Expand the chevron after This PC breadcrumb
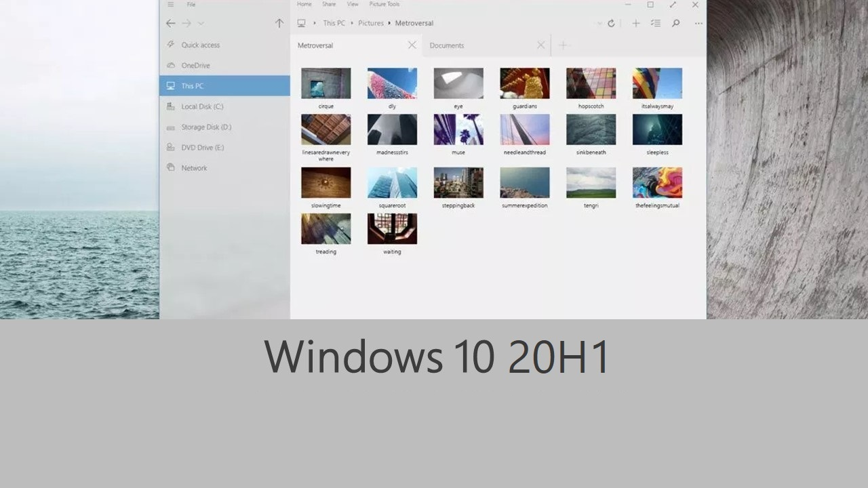This screenshot has width=868, height=488. click(x=352, y=23)
